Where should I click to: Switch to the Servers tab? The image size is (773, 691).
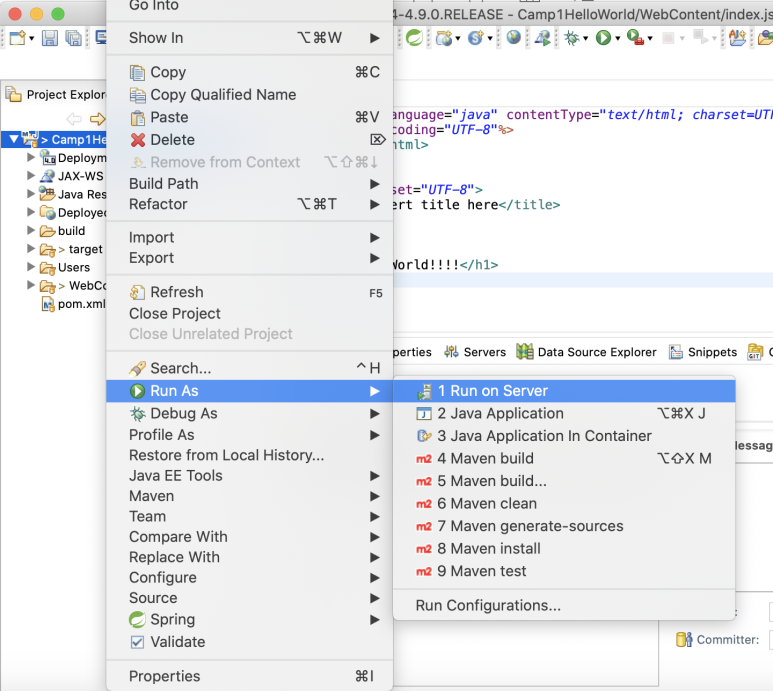click(x=475, y=352)
